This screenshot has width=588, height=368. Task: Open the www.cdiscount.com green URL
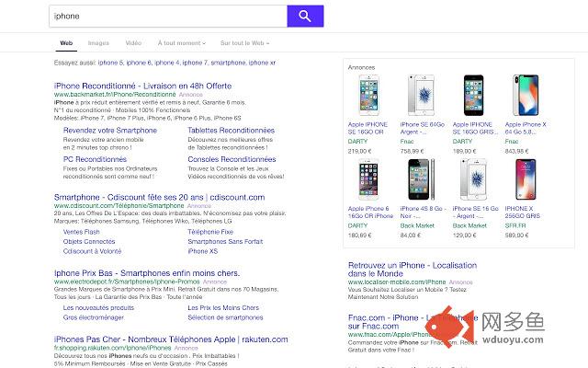[119, 206]
